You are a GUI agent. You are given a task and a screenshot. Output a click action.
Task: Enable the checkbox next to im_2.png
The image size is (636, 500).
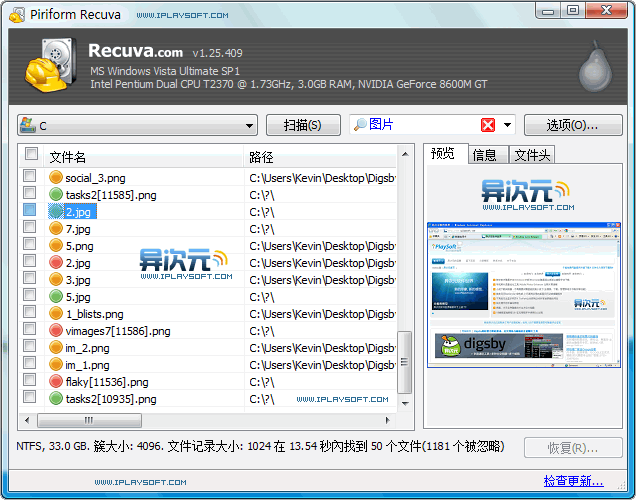pos(30,348)
